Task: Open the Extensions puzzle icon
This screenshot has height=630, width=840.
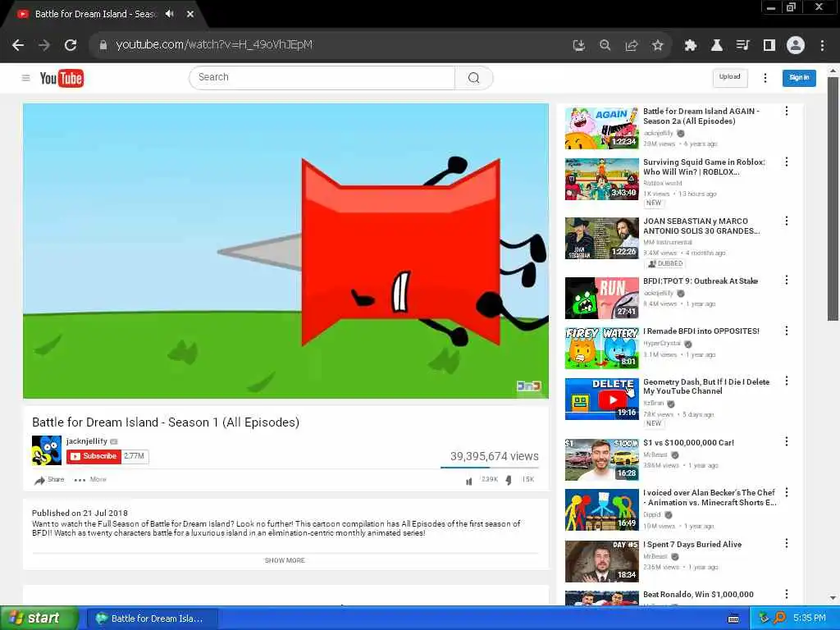Action: coord(691,46)
